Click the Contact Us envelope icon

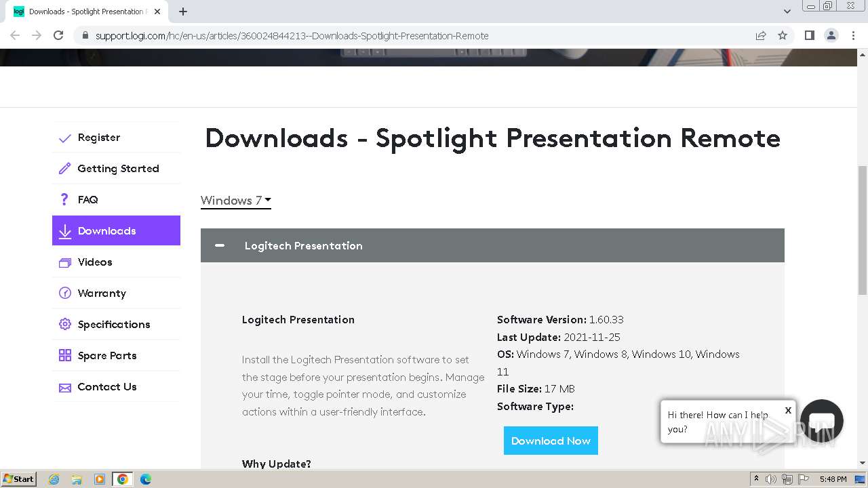pos(65,388)
